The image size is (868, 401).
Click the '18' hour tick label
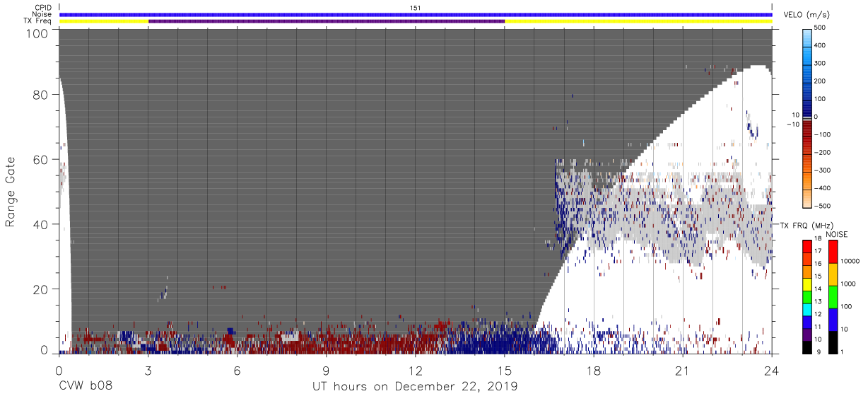(x=594, y=371)
